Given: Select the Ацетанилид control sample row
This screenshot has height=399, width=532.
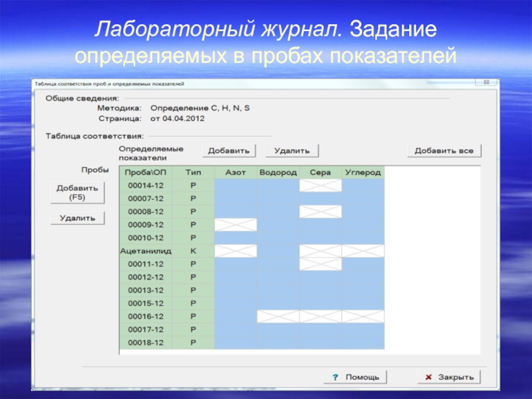Looking at the screenshot, I should (x=252, y=251).
